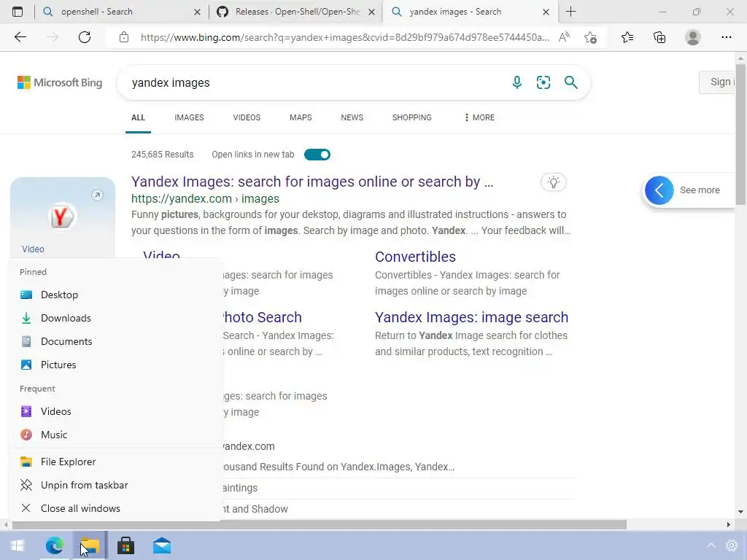Click the profile avatar icon
Screen dimensions: 747x560
[x=693, y=37]
